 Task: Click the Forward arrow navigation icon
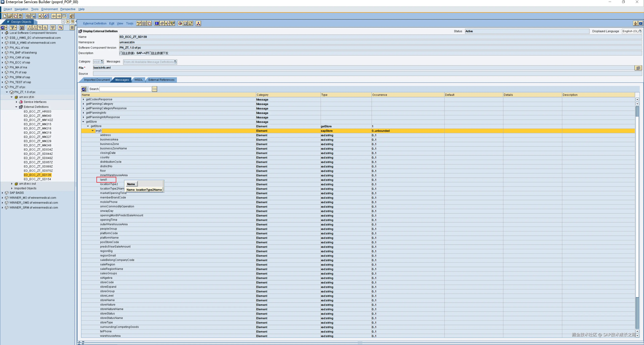coord(59,16)
